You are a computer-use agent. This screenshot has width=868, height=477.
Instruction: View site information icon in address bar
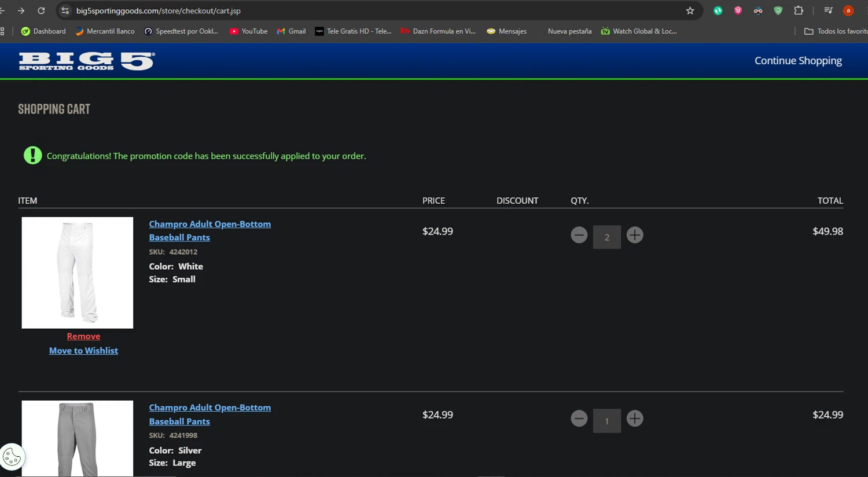coord(65,10)
